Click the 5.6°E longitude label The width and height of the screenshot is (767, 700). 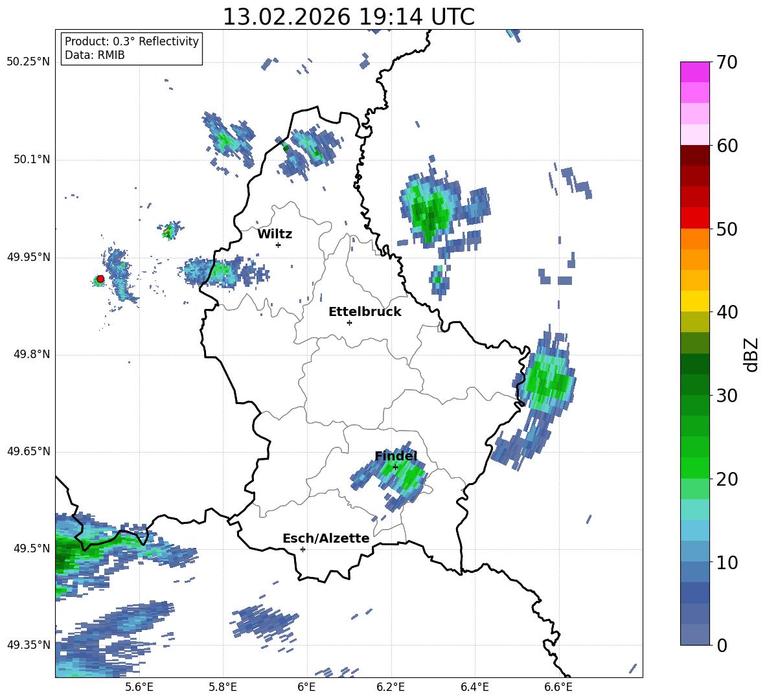click(139, 687)
